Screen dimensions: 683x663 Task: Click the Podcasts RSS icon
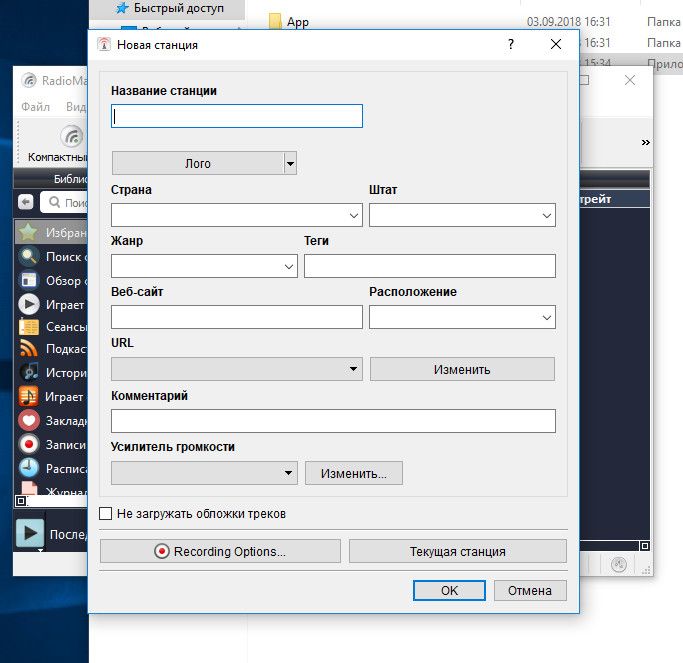28,349
